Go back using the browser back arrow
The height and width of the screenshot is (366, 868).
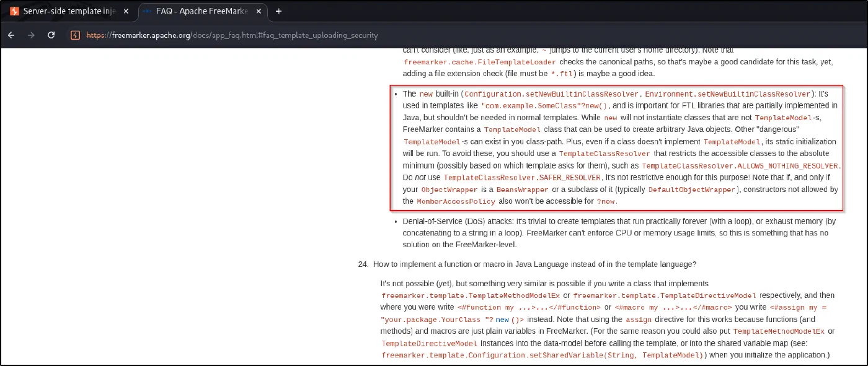pos(11,35)
